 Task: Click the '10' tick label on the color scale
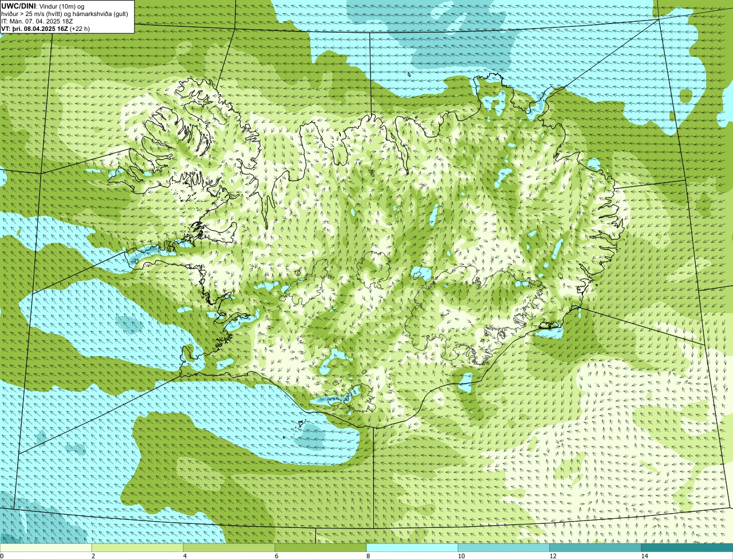pos(461,556)
